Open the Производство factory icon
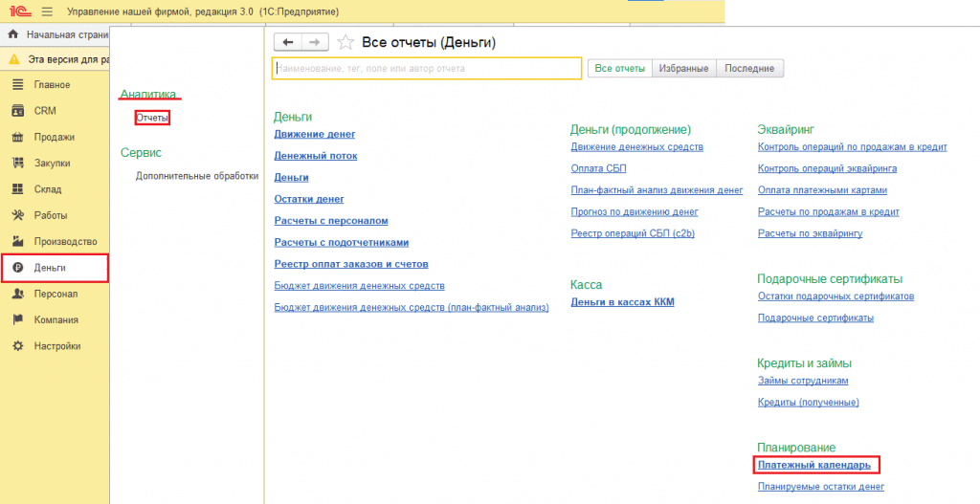The height and width of the screenshot is (504, 980). tap(17, 241)
